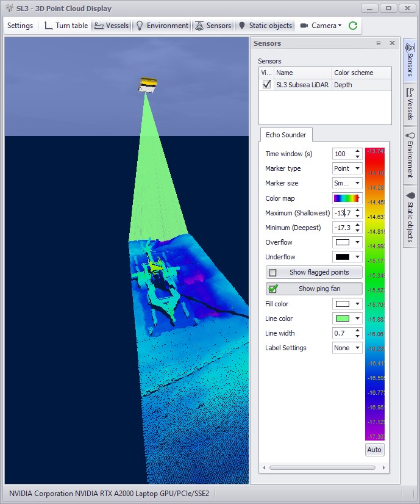Click the Auto button below color scale
This screenshot has width=420, height=504.
[x=374, y=450]
